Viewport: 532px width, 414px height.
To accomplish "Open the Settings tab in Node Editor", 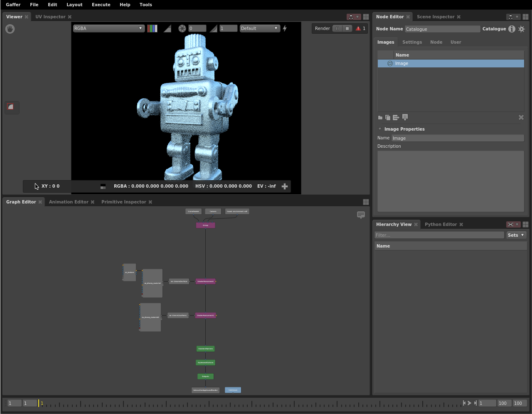I will pos(412,42).
